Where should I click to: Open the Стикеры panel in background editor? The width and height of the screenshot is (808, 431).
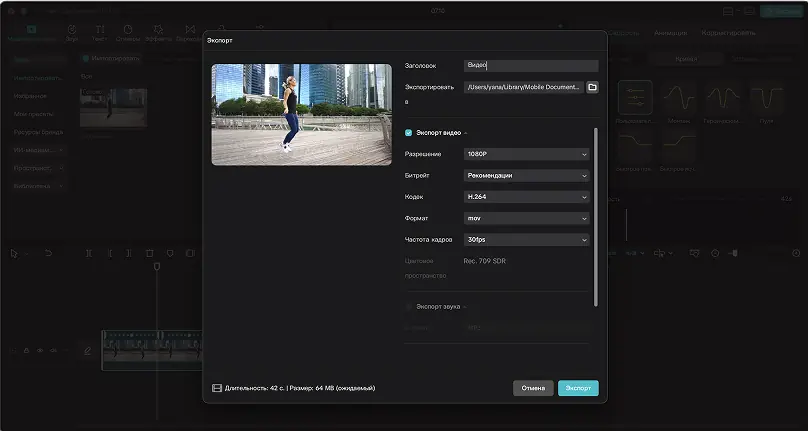[128, 33]
